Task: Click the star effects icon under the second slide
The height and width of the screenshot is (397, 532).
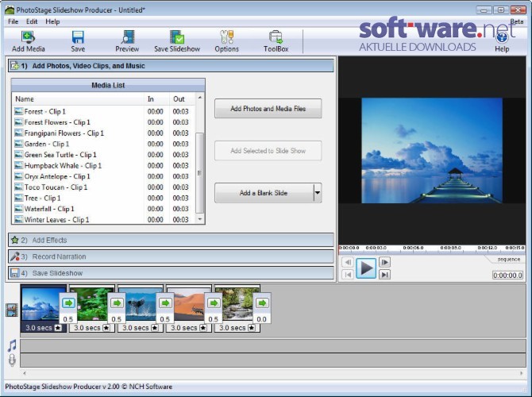Action: (x=106, y=328)
